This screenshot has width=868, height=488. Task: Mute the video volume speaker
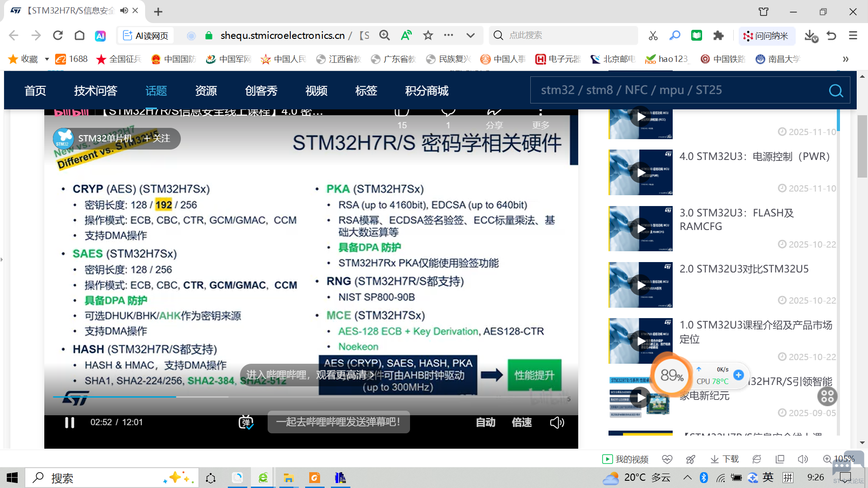click(x=557, y=422)
